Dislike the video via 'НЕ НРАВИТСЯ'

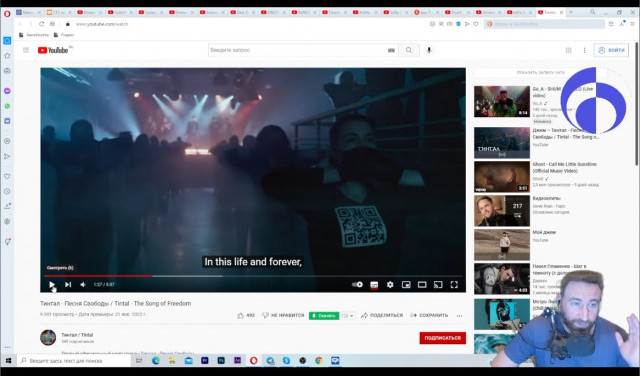coord(283,316)
